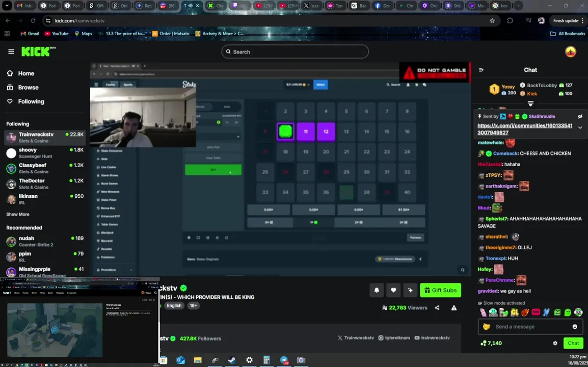This screenshot has height=367, width=588.
Task: Open user profile avatar menu
Action: click(570, 51)
